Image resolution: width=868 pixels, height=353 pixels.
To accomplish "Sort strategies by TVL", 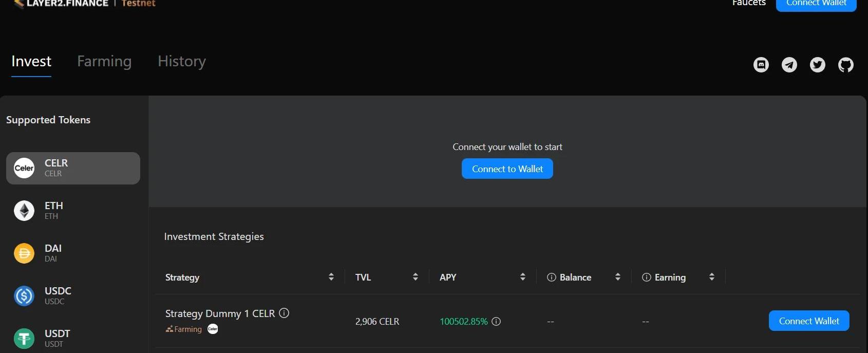I will pyautogui.click(x=416, y=277).
